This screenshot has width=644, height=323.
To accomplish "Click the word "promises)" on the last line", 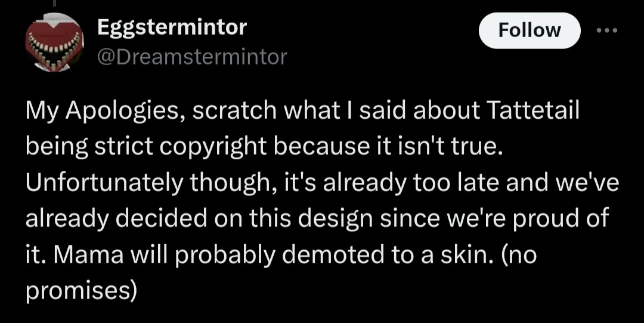I will click(x=82, y=291).
